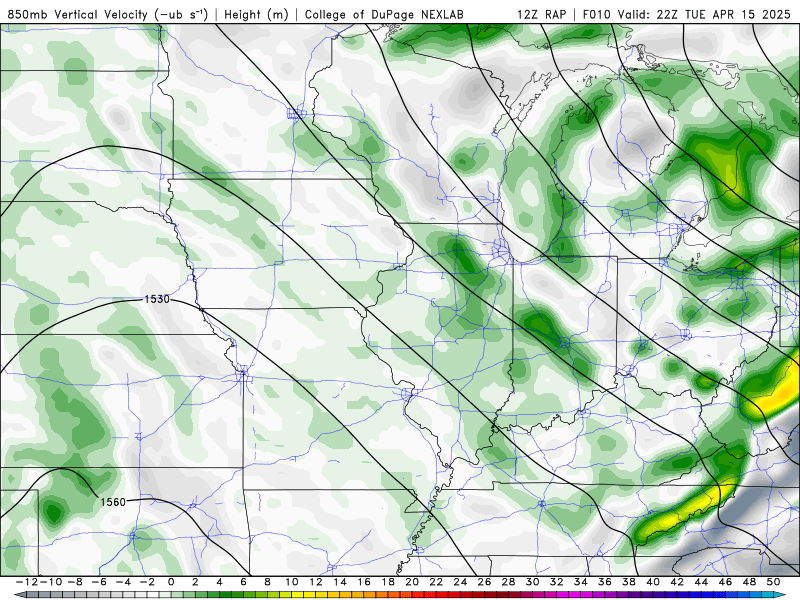Click the 42 value on the color scale
The height and width of the screenshot is (600, 800).
677,582
